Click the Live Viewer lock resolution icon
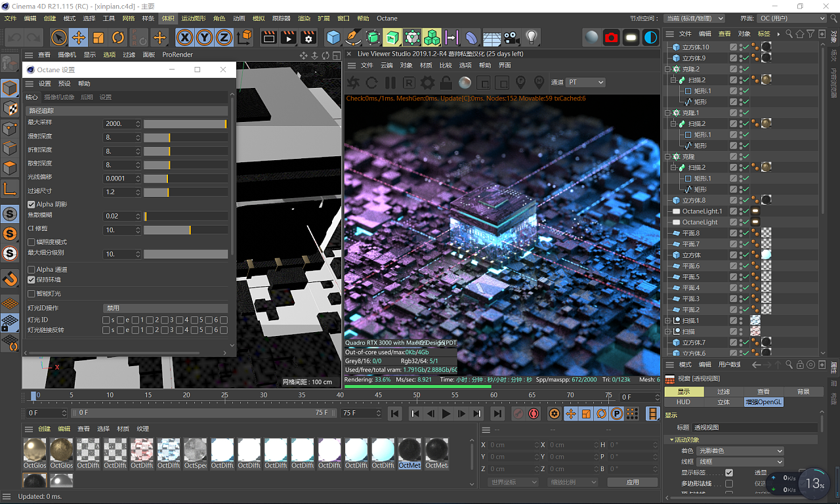 coord(446,83)
